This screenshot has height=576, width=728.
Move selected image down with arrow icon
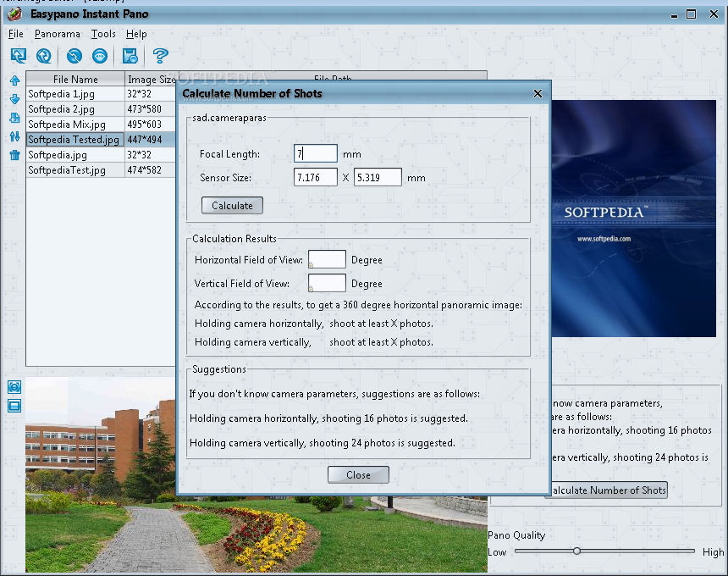point(14,99)
